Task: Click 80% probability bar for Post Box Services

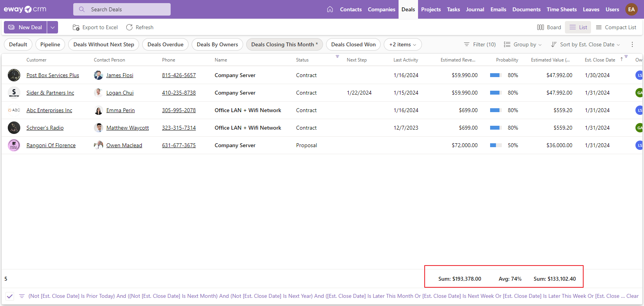Action: click(x=496, y=75)
